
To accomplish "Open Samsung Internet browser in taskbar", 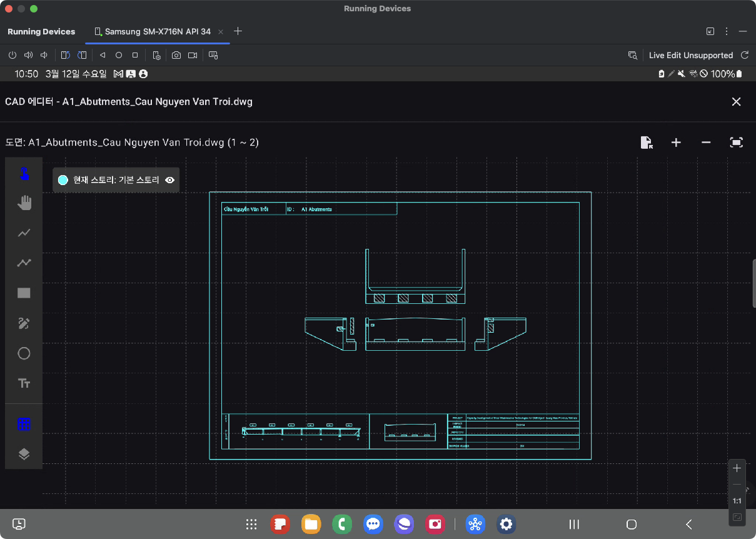I will [404, 524].
